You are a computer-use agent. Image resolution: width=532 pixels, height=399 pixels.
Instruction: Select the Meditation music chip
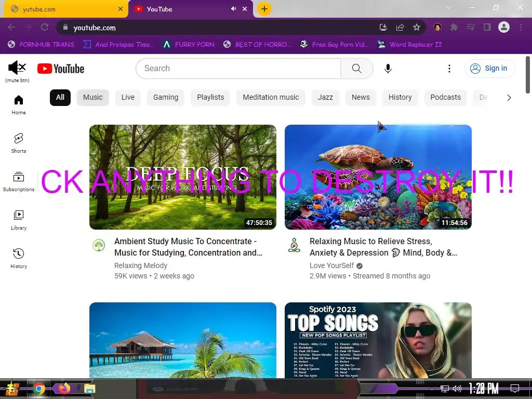pos(271,97)
